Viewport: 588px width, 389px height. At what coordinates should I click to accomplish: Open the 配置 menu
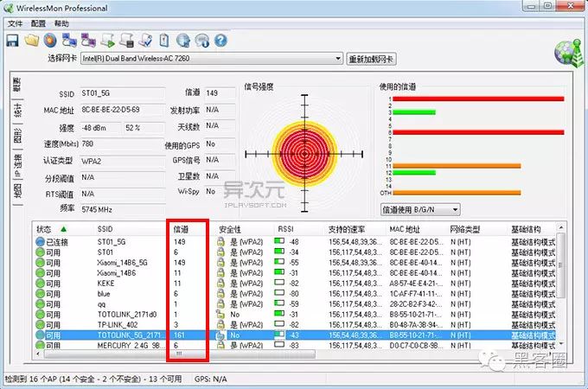coord(38,23)
